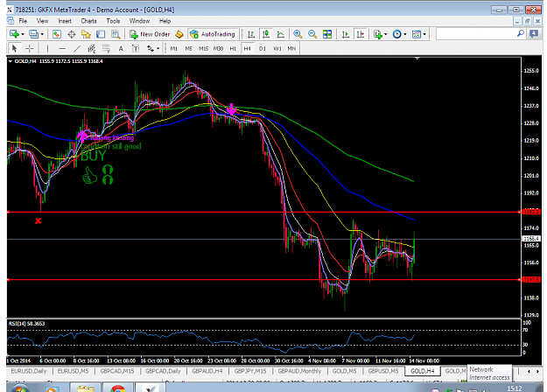Toggle the Market Watch window icon
Viewport: 547px width, 392px height.
(x=57, y=34)
